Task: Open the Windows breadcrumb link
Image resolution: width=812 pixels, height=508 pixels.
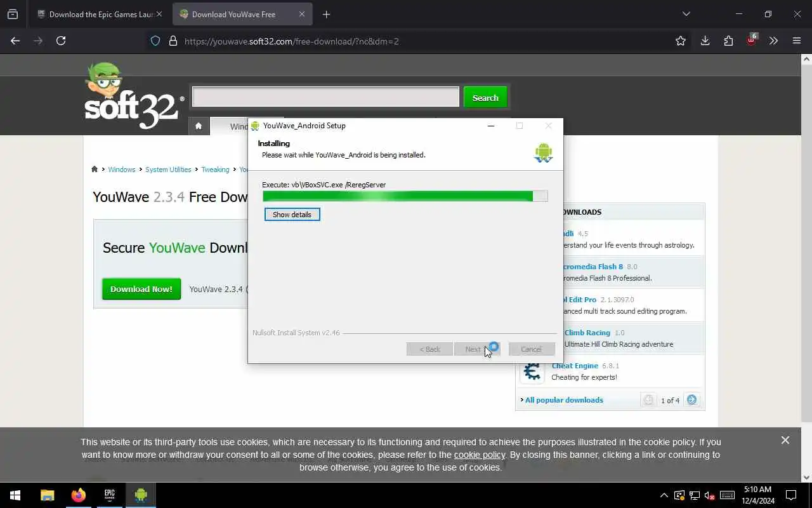Action: [x=122, y=170]
